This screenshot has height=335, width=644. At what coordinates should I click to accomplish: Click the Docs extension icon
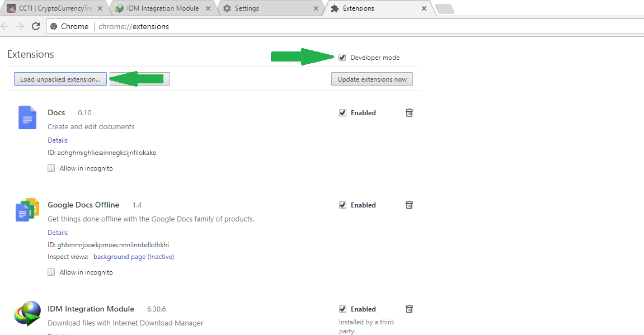coord(27,117)
